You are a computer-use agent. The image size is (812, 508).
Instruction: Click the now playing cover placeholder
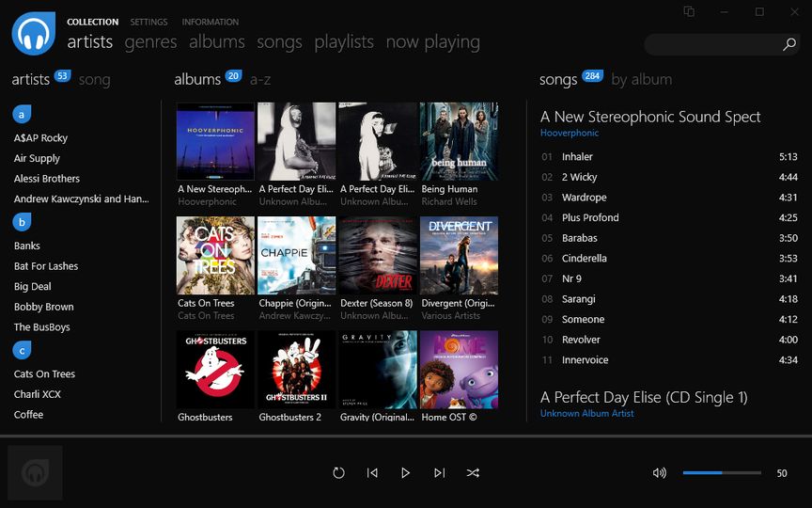click(x=35, y=473)
